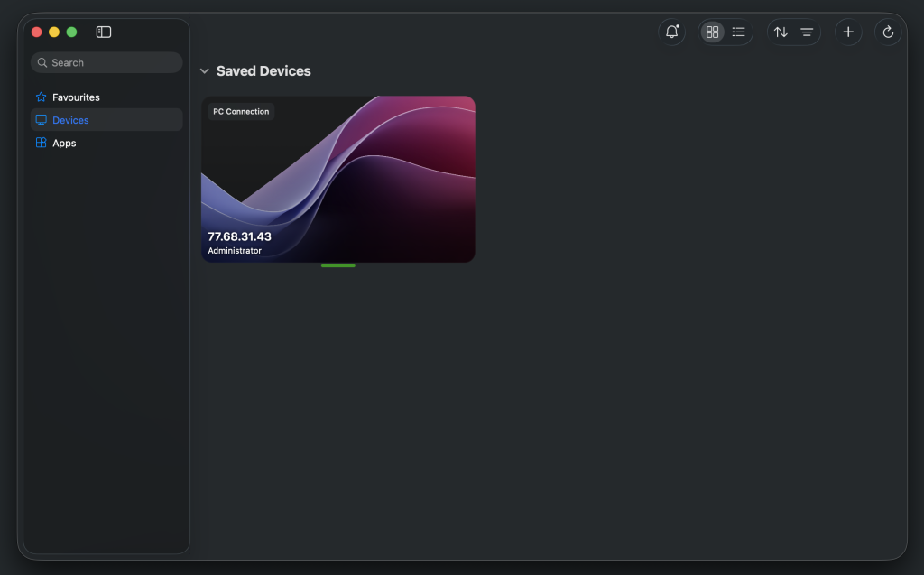
Task: Toggle the sidebar panel visibility
Action: pos(104,32)
